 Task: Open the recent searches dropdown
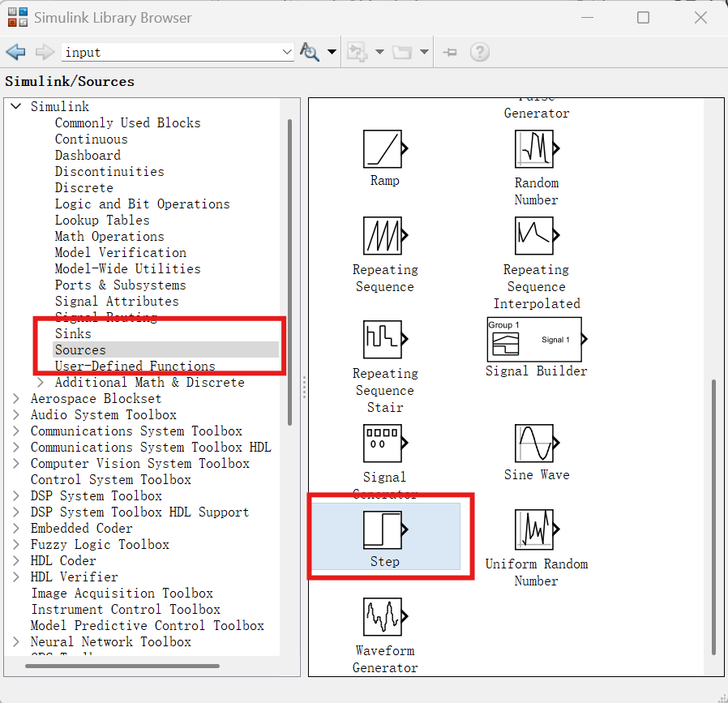tap(286, 51)
